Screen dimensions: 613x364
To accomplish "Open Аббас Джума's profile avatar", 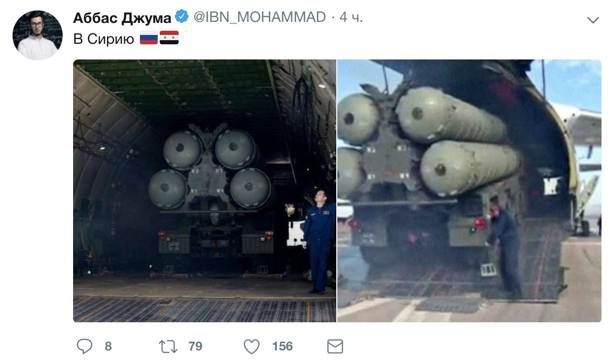I will click(38, 35).
